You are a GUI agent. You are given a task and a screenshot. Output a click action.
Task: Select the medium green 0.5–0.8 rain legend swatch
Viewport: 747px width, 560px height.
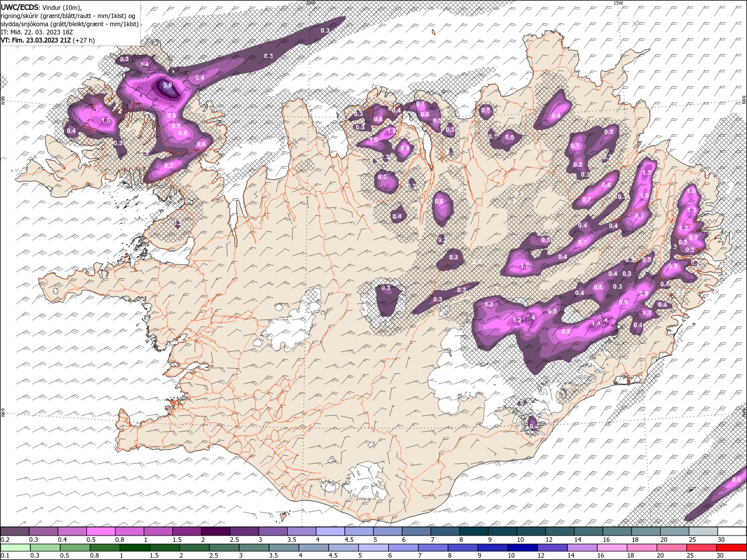(x=75, y=548)
